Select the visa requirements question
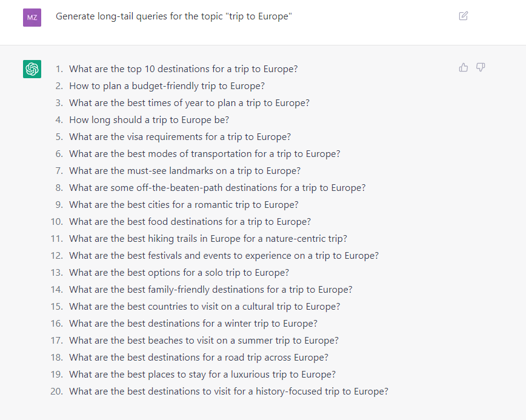This screenshot has height=420, width=526. point(180,137)
